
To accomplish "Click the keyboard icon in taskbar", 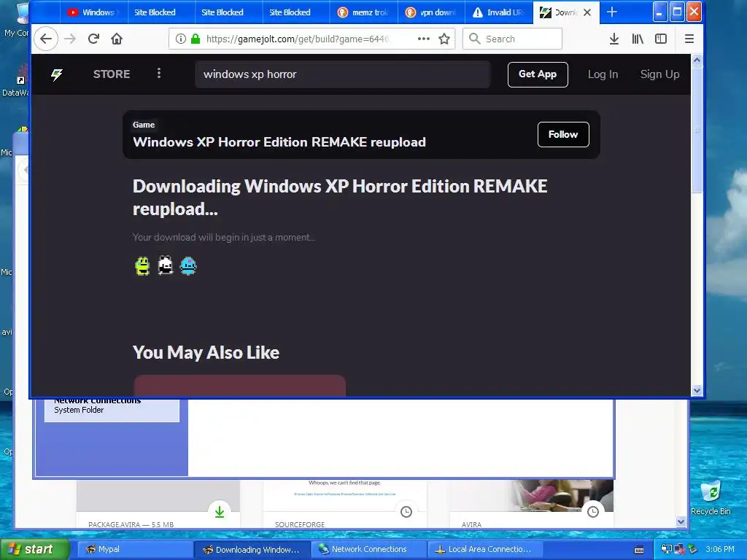I will (639, 550).
